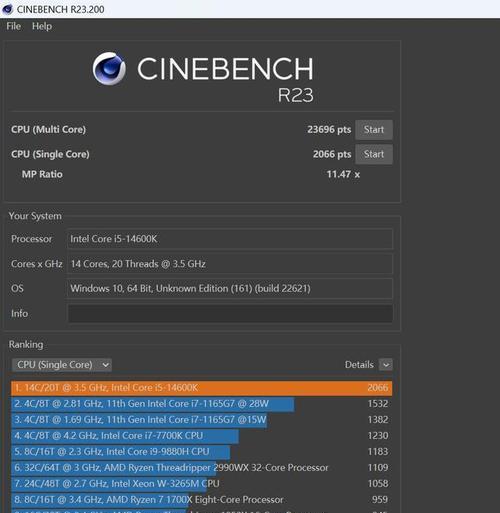Select ranking row 5 Intel Core i9-9880H
Viewport: 500px width, 513px height.
202,452
